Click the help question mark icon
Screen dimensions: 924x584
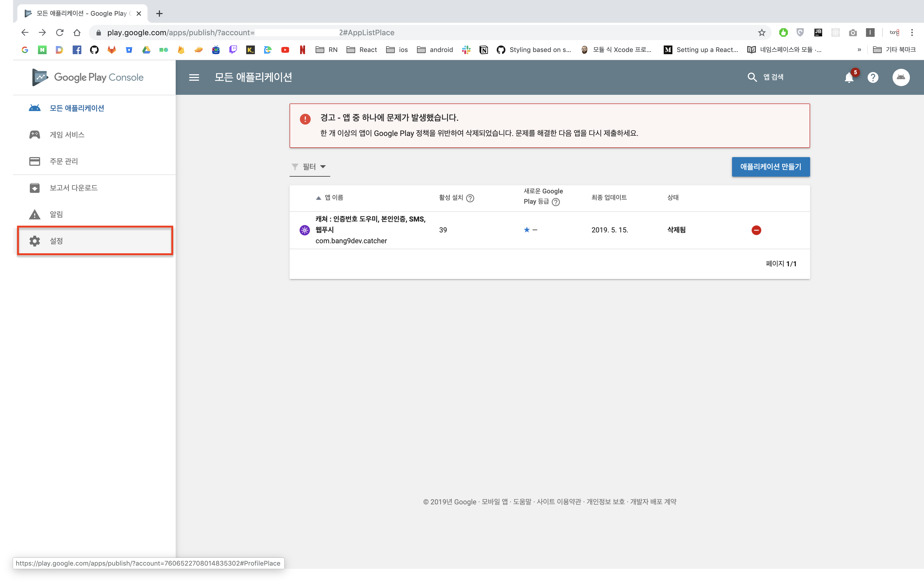pyautogui.click(x=873, y=77)
